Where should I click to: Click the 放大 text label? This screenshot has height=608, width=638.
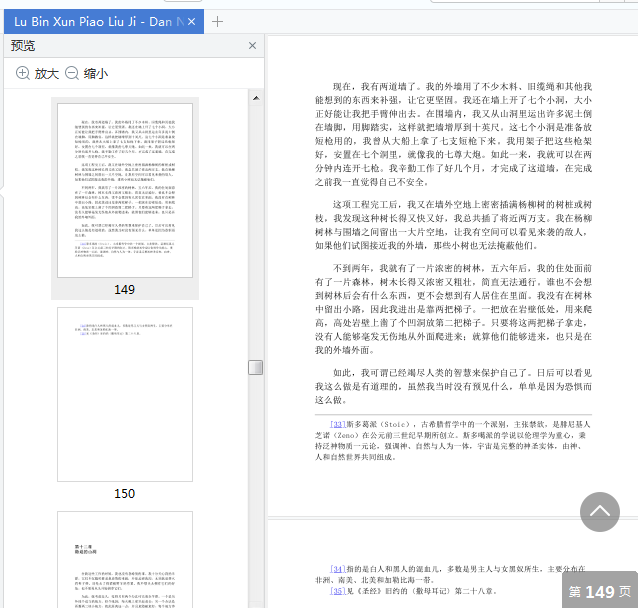pos(47,73)
